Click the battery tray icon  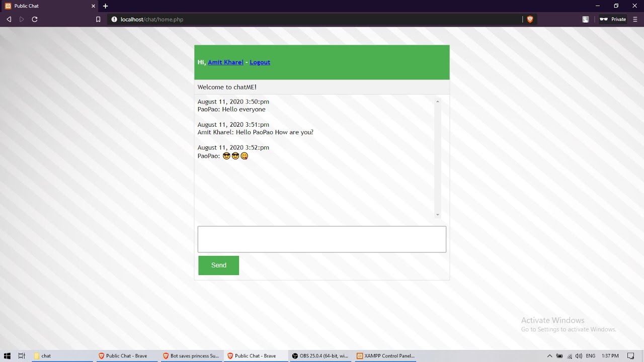tap(559, 356)
